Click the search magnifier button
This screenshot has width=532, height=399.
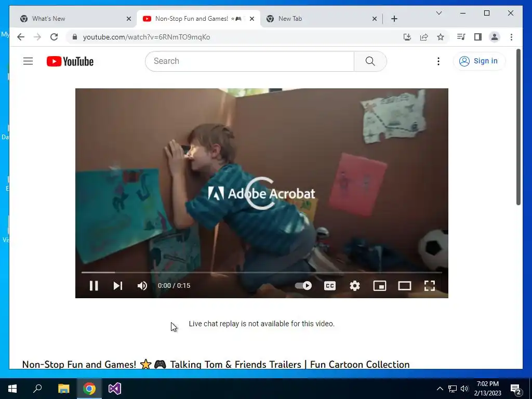[370, 61]
